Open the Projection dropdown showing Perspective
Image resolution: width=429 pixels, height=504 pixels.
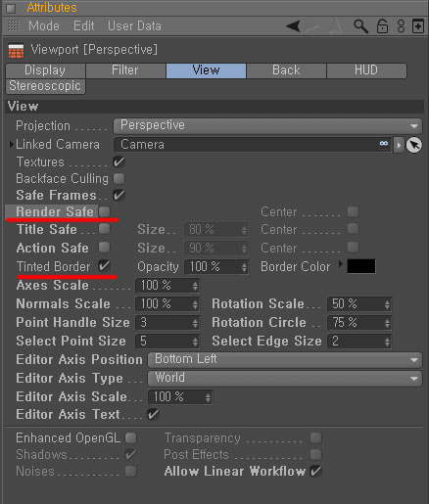coord(267,126)
